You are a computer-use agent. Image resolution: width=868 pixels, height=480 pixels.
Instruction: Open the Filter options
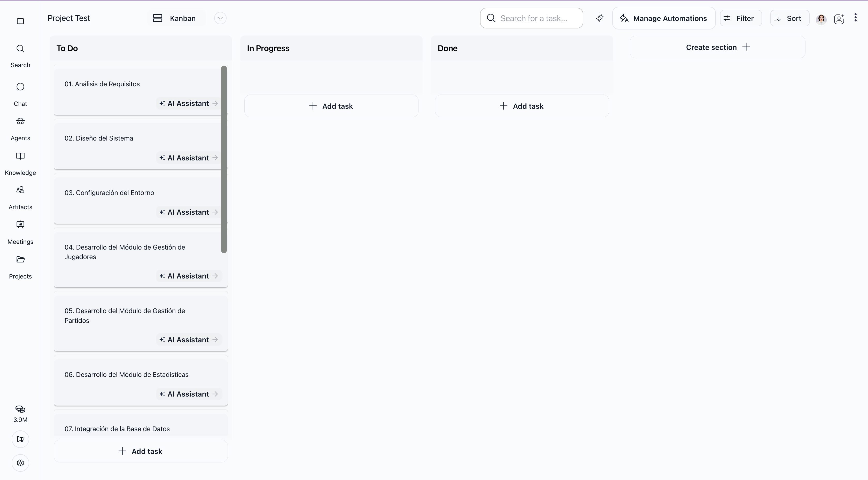pos(741,18)
